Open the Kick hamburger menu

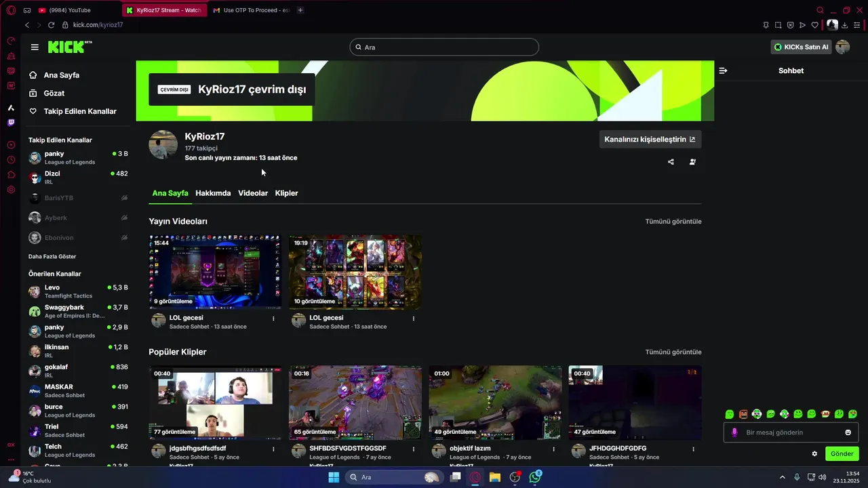pyautogui.click(x=35, y=47)
